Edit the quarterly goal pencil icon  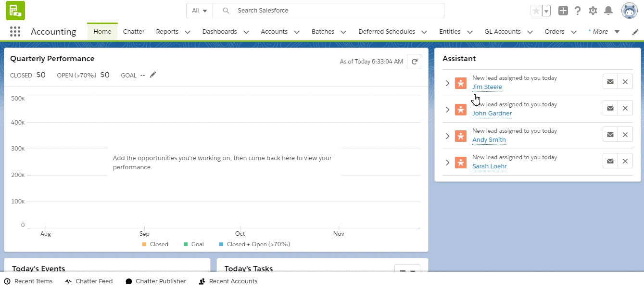point(153,75)
